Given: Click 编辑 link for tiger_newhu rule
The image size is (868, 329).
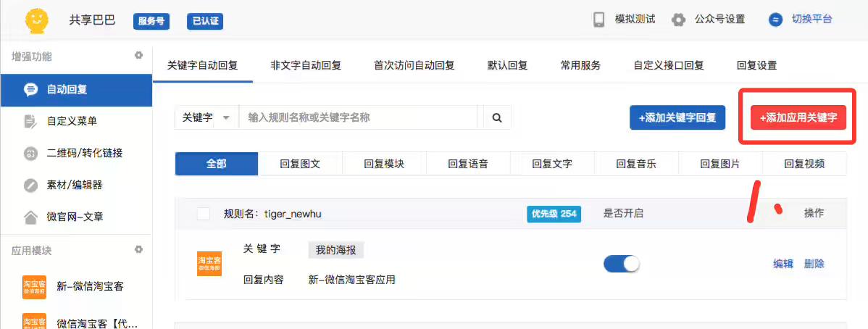Looking at the screenshot, I should click(783, 264).
